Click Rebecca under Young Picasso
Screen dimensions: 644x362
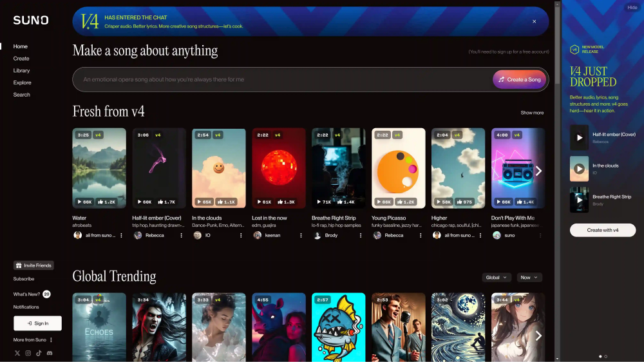click(x=394, y=236)
